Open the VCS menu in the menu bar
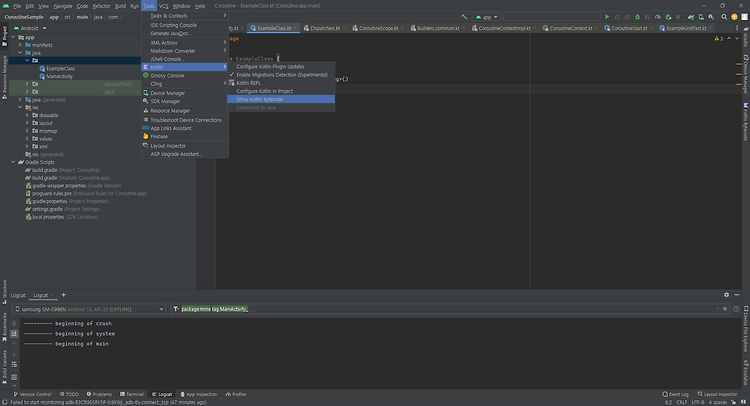This screenshot has width=750, height=406. pos(164,6)
